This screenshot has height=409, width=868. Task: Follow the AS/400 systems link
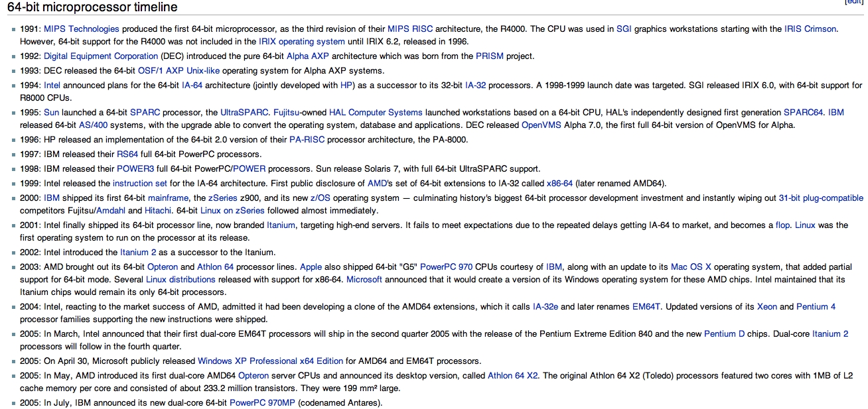point(92,125)
